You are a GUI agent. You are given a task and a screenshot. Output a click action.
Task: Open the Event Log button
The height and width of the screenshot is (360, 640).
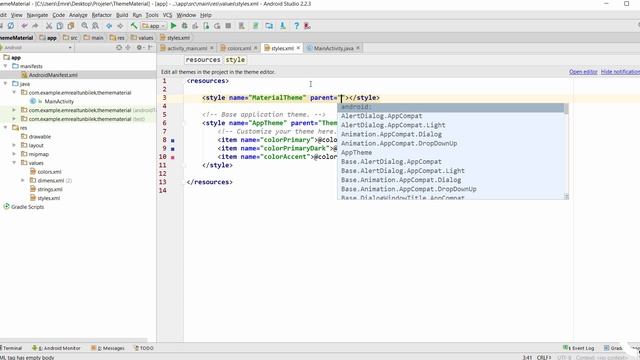578,348
